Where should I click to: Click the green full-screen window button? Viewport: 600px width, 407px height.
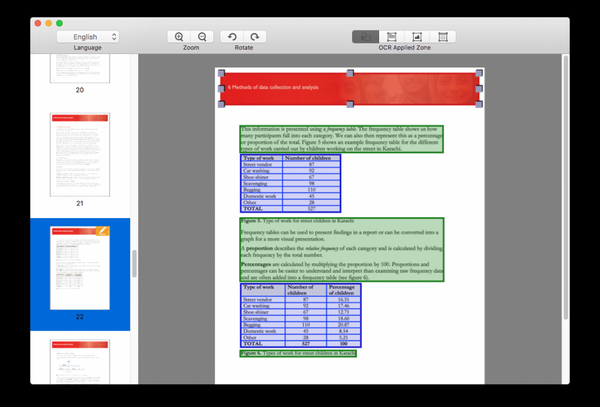point(59,23)
